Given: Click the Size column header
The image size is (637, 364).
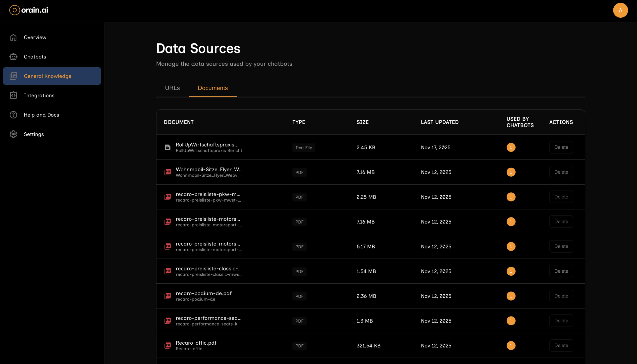Looking at the screenshot, I should 362,122.
